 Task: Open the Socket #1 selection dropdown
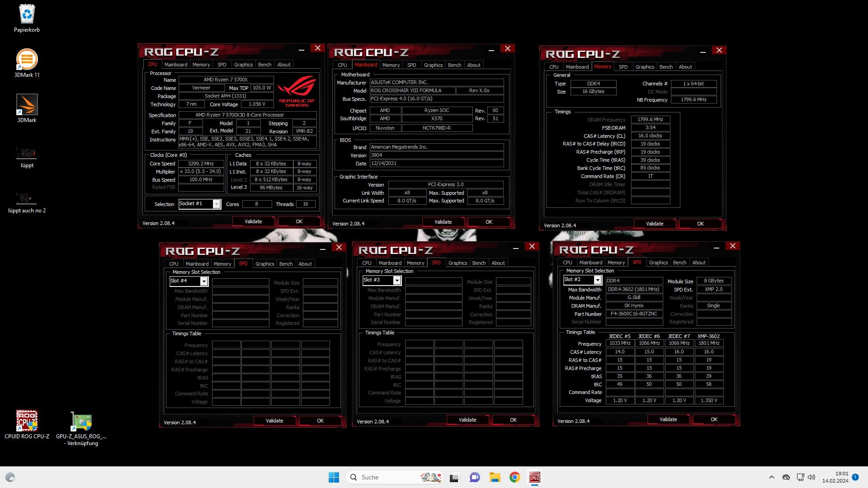[x=200, y=204]
